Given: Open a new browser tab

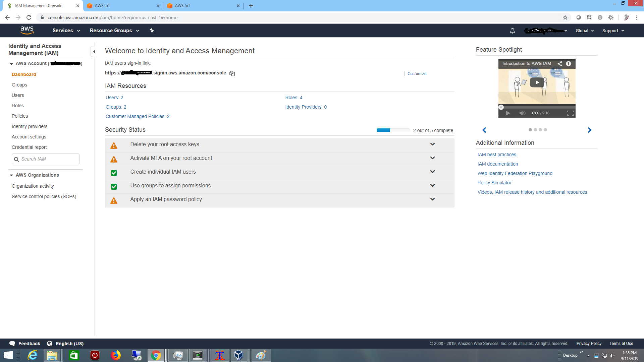Looking at the screenshot, I should [x=251, y=6].
